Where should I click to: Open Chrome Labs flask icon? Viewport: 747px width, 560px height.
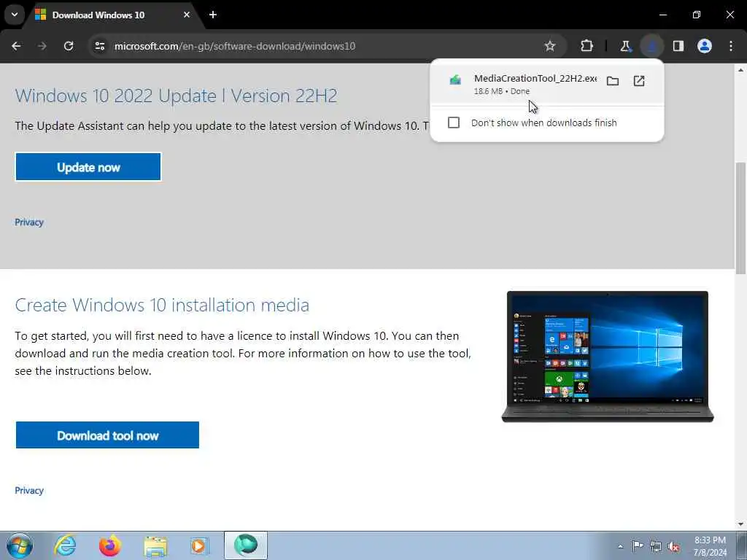click(625, 46)
